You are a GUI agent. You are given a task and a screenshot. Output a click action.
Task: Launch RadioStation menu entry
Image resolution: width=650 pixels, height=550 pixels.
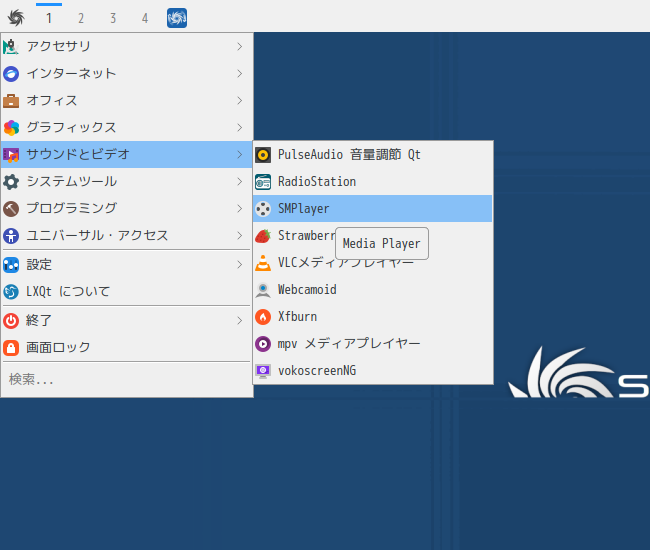coord(372,182)
